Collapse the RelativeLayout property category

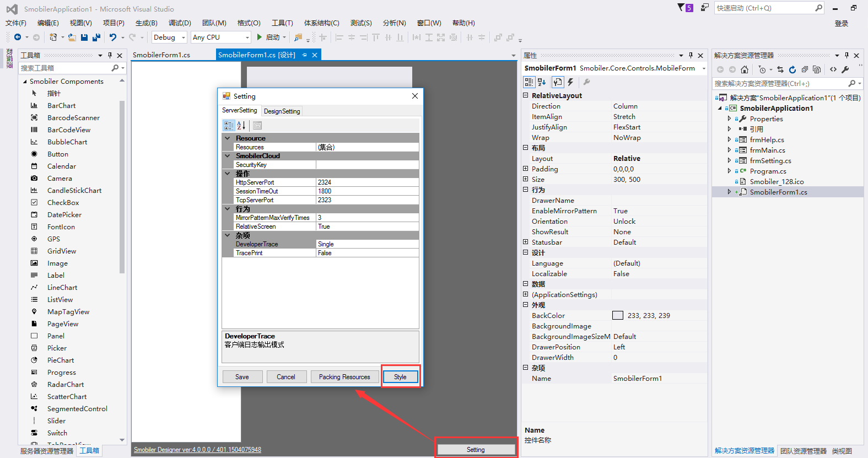pos(526,95)
